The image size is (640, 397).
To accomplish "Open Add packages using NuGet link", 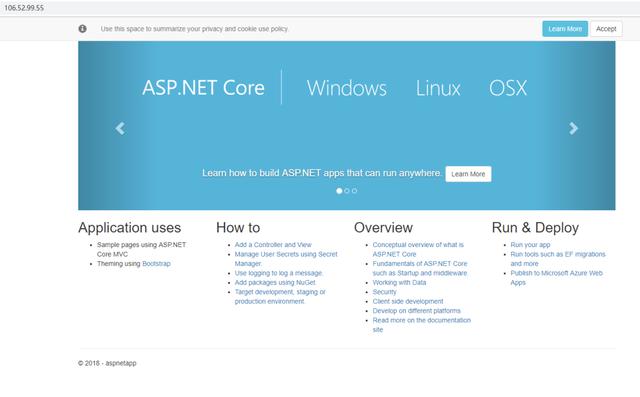I will tap(275, 282).
